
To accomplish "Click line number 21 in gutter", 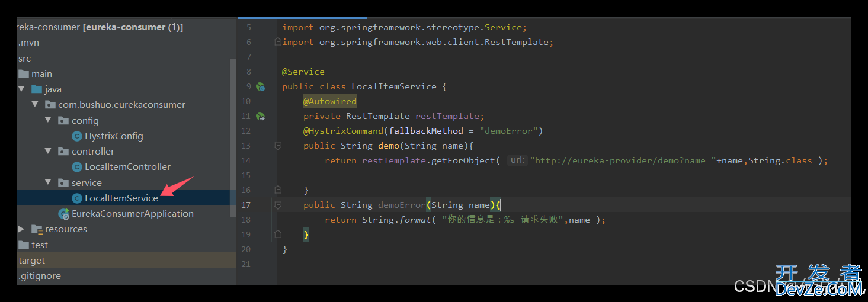I will (x=246, y=264).
